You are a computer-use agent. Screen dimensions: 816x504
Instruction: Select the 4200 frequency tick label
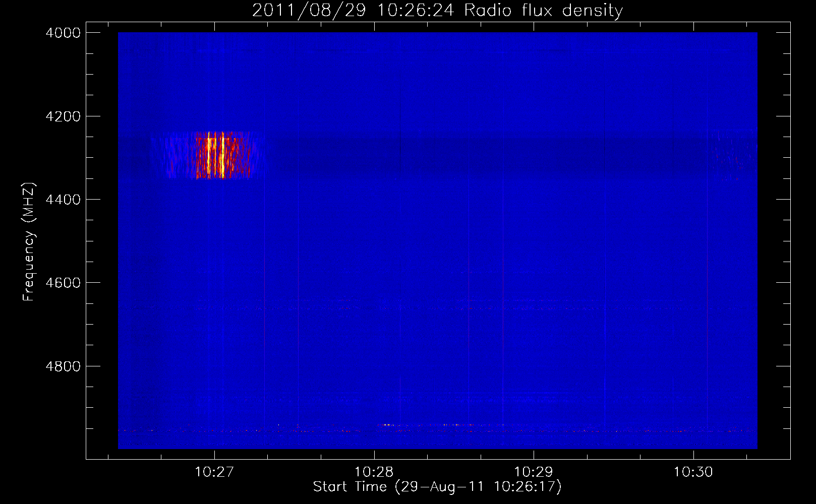[x=63, y=116]
